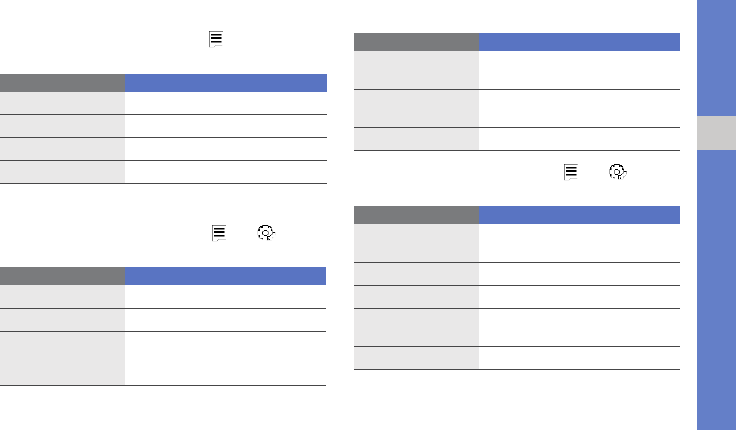This screenshot has height=430, width=736.
Task: Click the menu icon beside the gear icon above the three-row left table
Action: tap(219, 233)
